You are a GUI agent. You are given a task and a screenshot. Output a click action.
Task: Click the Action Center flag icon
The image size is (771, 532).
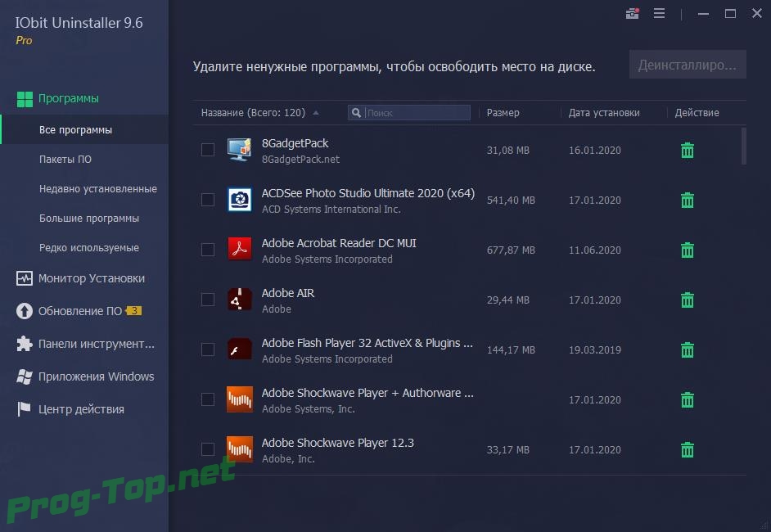pyautogui.click(x=24, y=409)
